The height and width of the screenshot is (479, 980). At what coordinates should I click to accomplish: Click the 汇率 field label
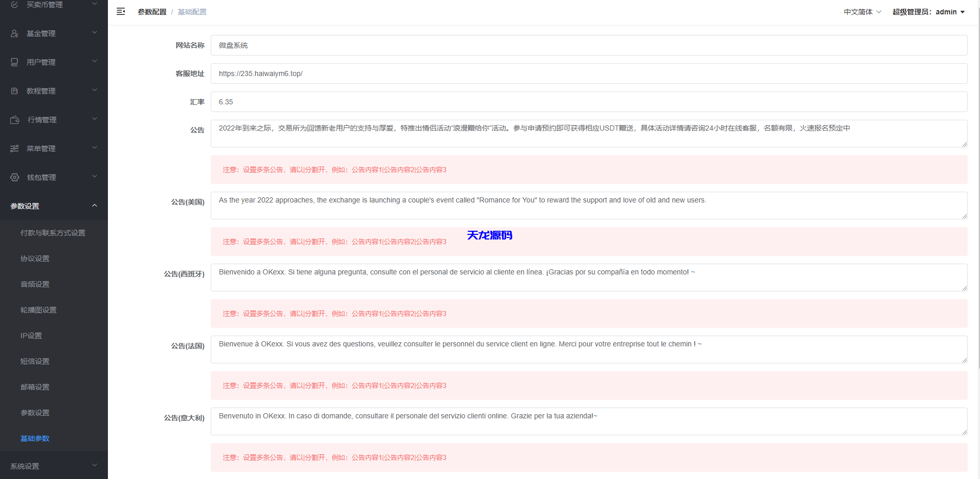point(197,102)
